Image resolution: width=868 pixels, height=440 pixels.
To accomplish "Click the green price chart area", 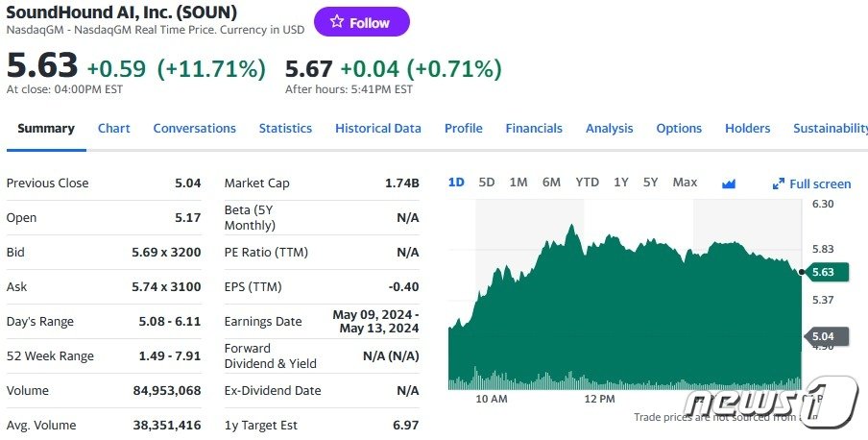I will click(624, 317).
